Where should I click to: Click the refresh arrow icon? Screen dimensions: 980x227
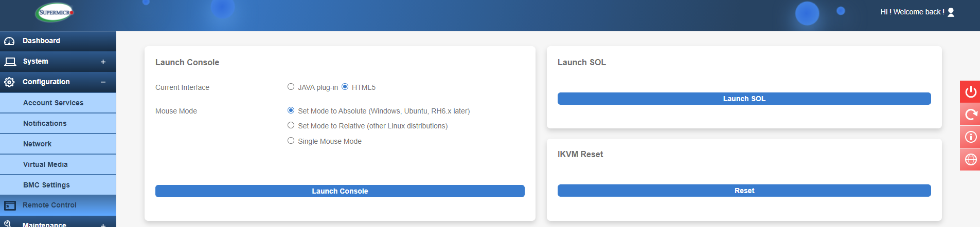(970, 115)
